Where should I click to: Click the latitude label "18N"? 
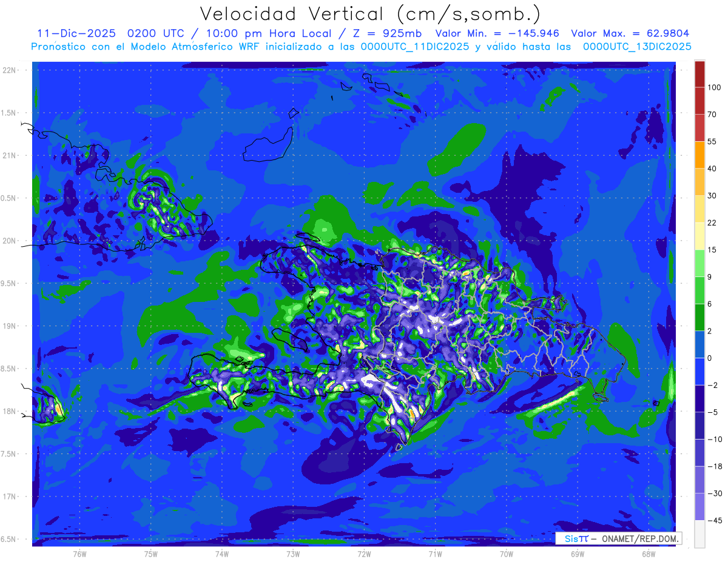pos(9,411)
